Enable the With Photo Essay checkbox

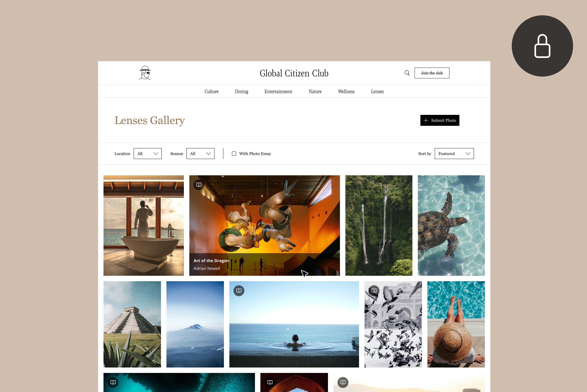[234, 153]
